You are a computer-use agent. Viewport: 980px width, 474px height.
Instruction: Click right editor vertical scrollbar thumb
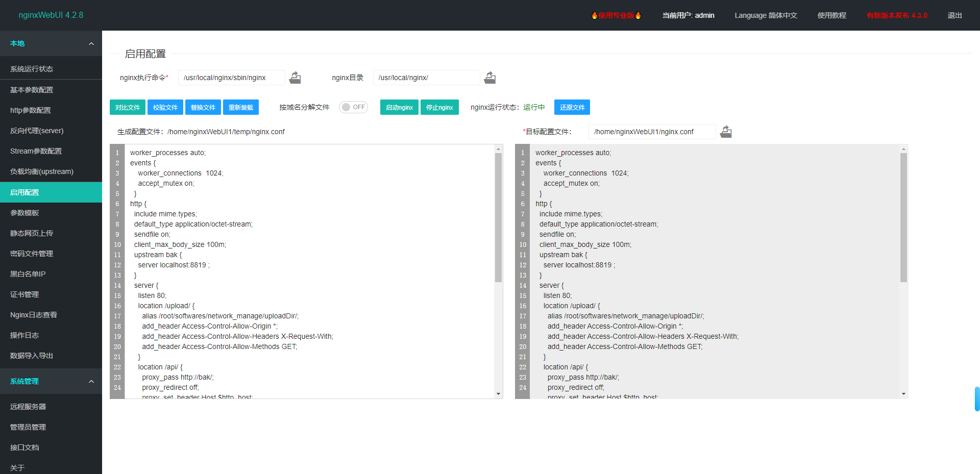[x=903, y=217]
